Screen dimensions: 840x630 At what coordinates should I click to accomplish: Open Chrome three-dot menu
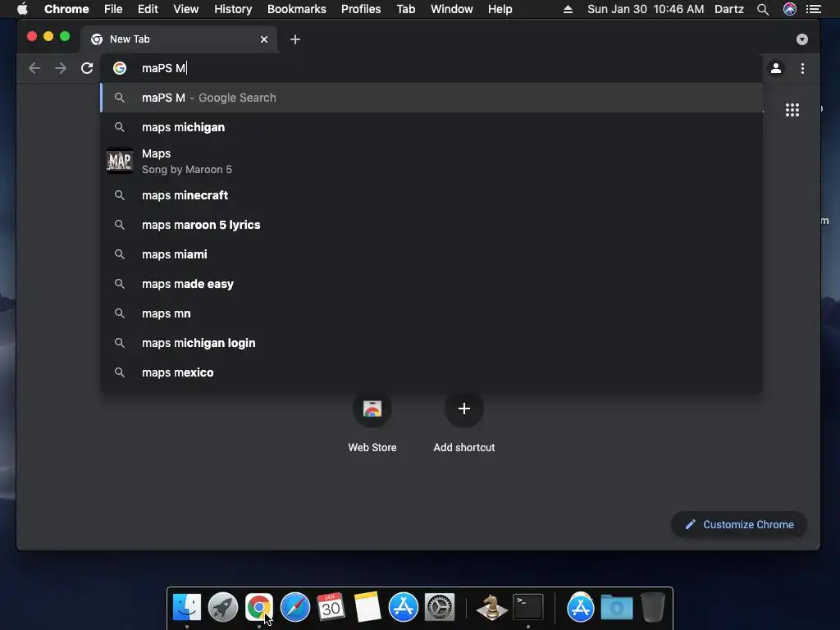(802, 68)
